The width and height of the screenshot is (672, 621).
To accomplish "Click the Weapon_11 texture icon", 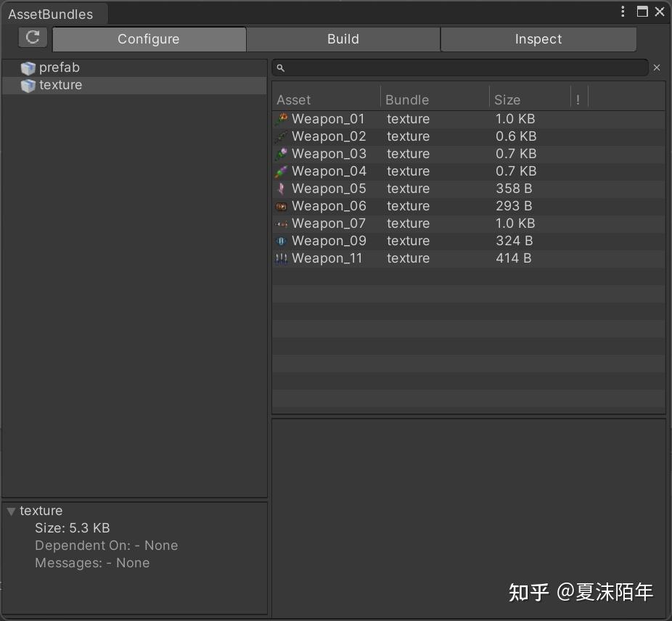I will pos(280,258).
